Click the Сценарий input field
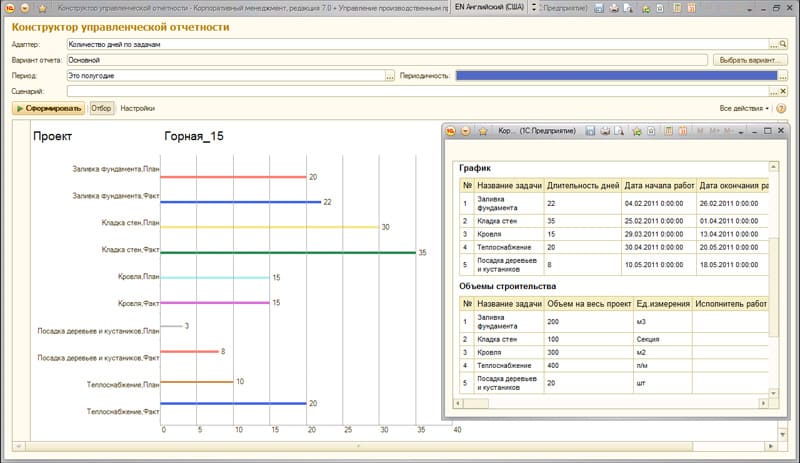This screenshot has height=463, width=800. 417,91
